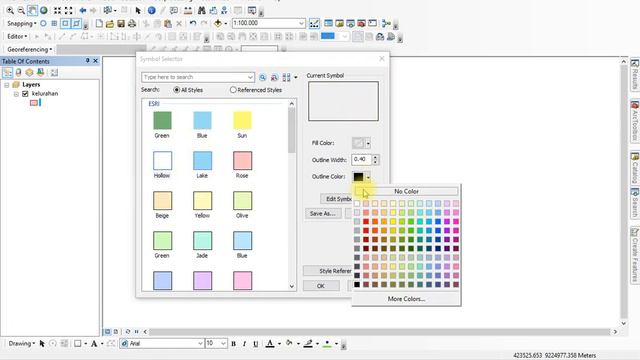This screenshot has height=360, width=640.
Task: Select the Referenced Styles radio button
Action: (x=233, y=90)
